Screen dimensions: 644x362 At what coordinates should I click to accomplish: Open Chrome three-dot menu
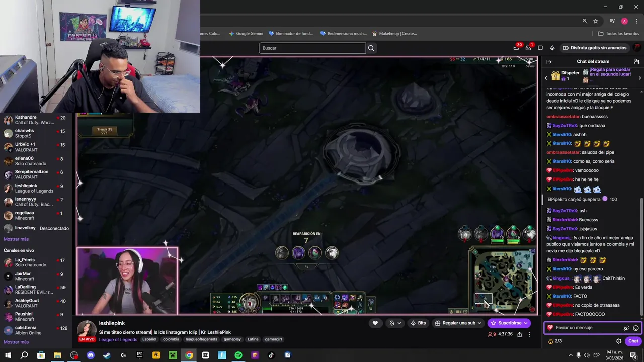pos(636,21)
